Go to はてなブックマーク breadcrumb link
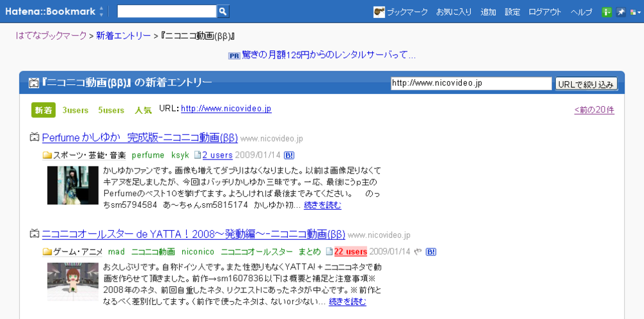This screenshot has width=644, height=319. click(52, 35)
